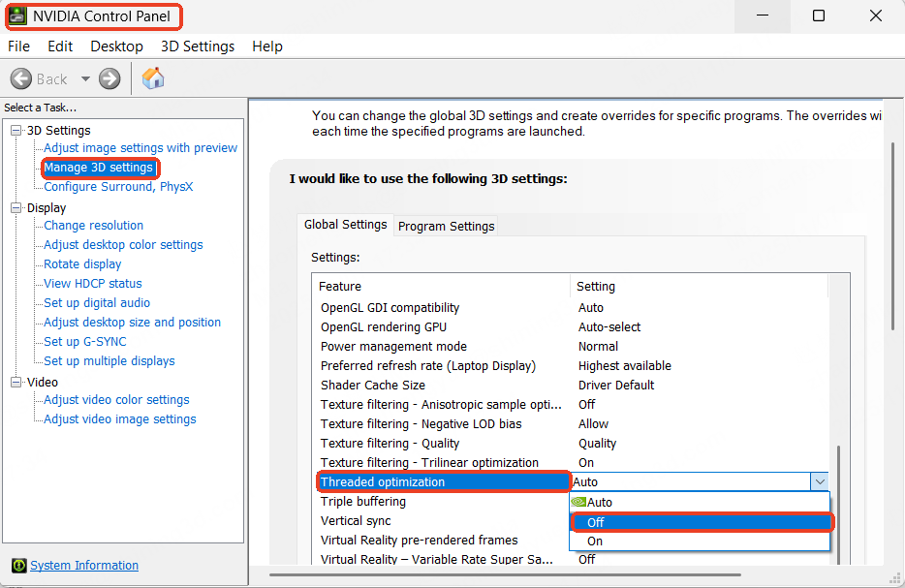The image size is (905, 588).
Task: Switch to the Program Settings tab
Action: 446,227
